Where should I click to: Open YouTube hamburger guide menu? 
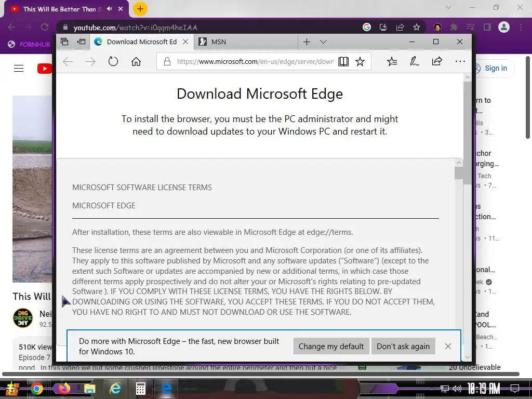pyautogui.click(x=19, y=69)
